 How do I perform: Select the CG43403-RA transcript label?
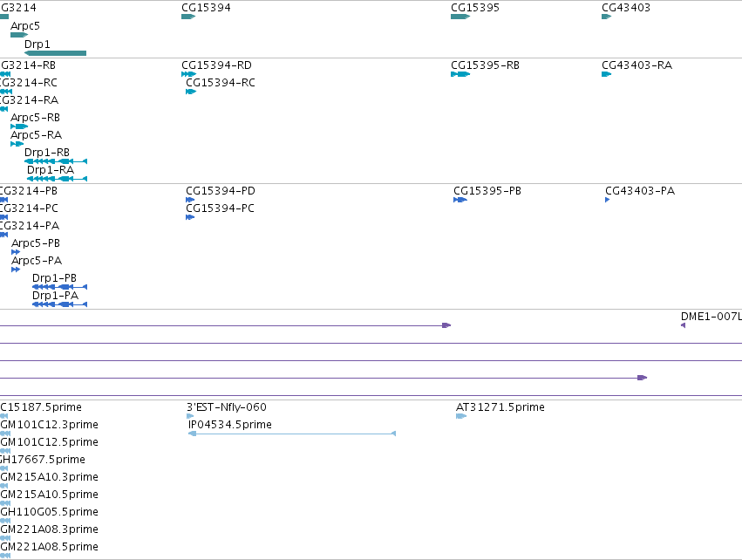click(x=637, y=65)
